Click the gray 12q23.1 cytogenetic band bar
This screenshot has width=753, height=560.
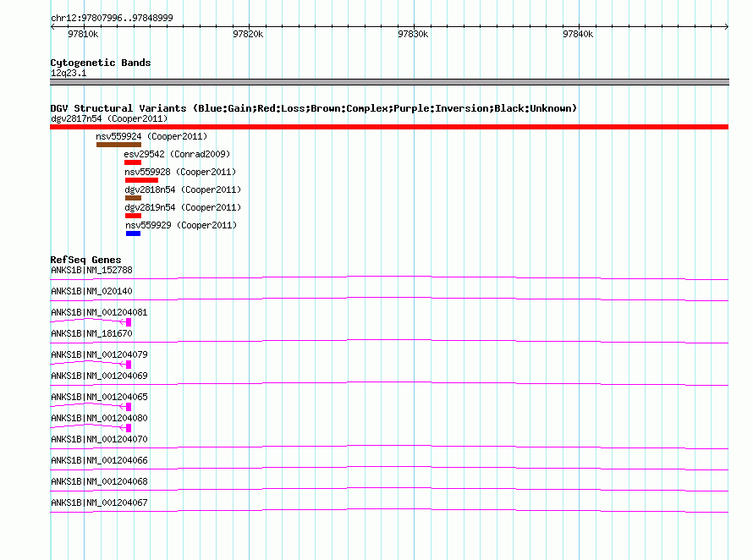(389, 82)
